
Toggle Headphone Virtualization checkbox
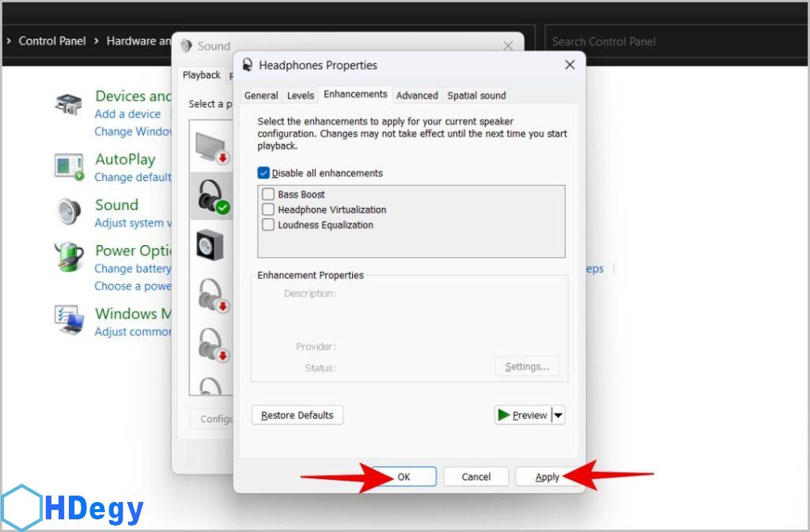[268, 209]
